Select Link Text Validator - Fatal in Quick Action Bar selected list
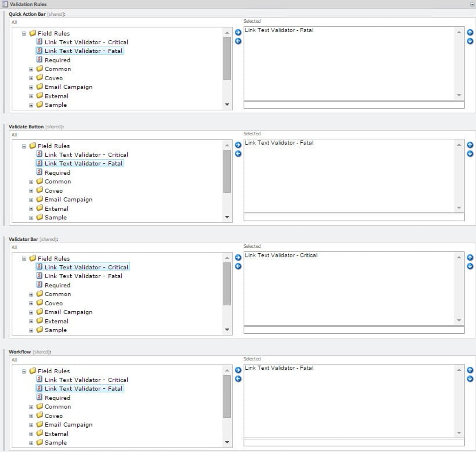The image size is (476, 452). tap(279, 30)
